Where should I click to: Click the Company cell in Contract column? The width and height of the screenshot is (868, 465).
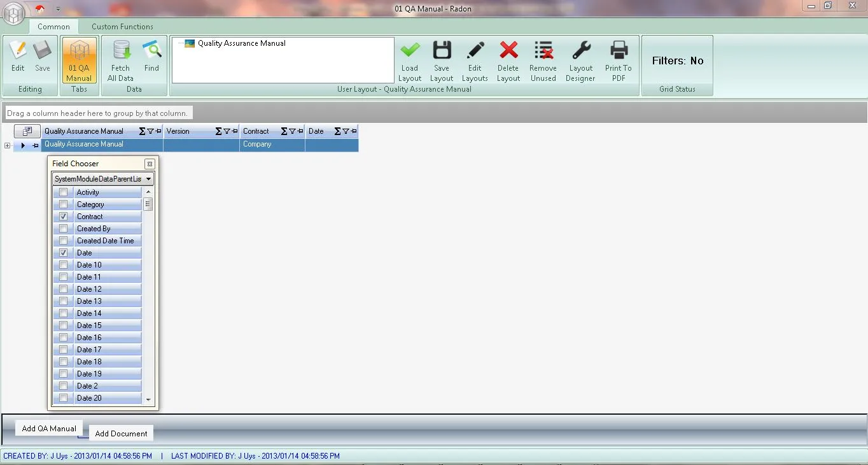click(x=272, y=145)
